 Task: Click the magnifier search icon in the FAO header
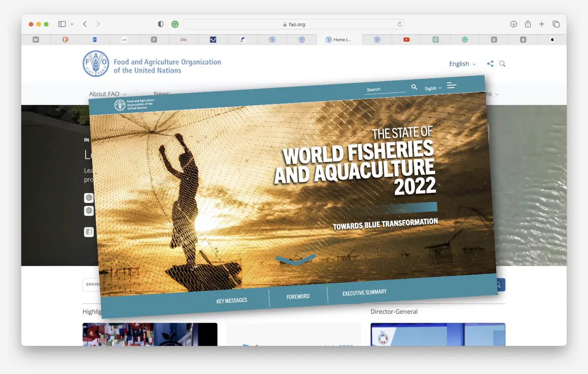coord(502,64)
